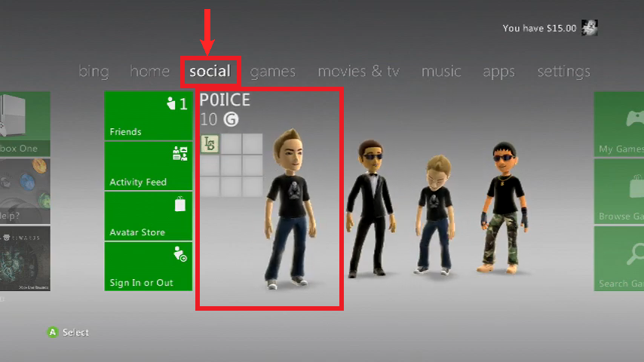The height and width of the screenshot is (362, 644).
Task: Open the Friends tile
Action: click(x=149, y=116)
